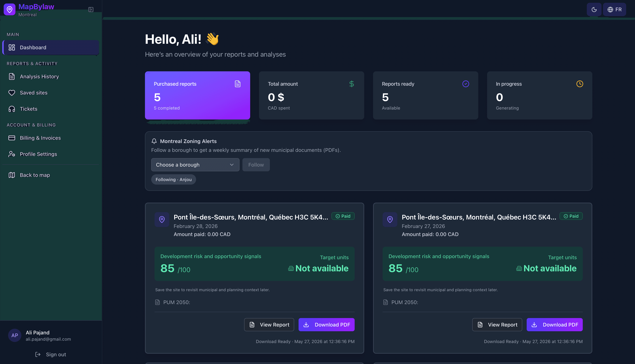Click the Purchased reports document icon
635x364 pixels.
point(238,84)
